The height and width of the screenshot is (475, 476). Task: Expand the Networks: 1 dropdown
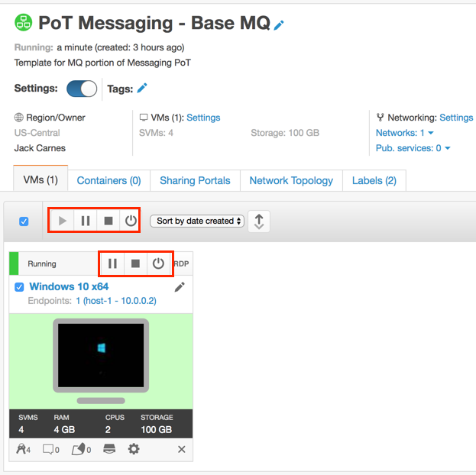[x=405, y=133]
